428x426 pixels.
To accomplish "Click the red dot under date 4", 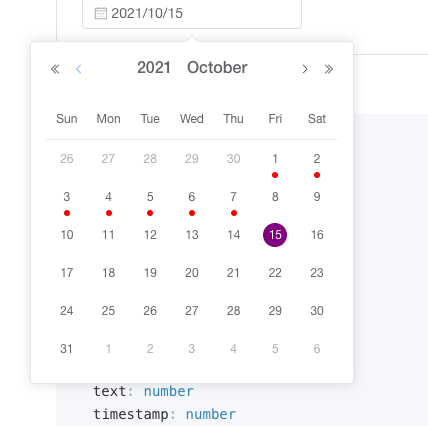I will pos(109,213).
